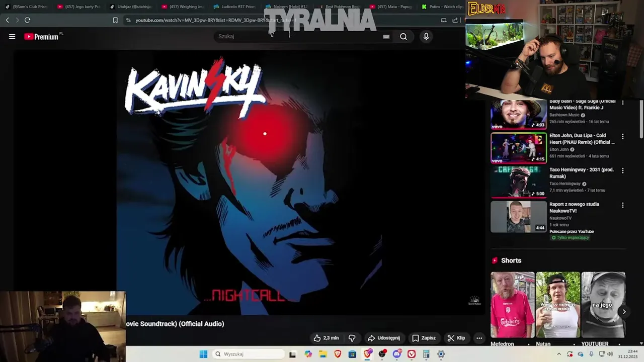
Task: Go back in browser history
Action: tap(8, 20)
